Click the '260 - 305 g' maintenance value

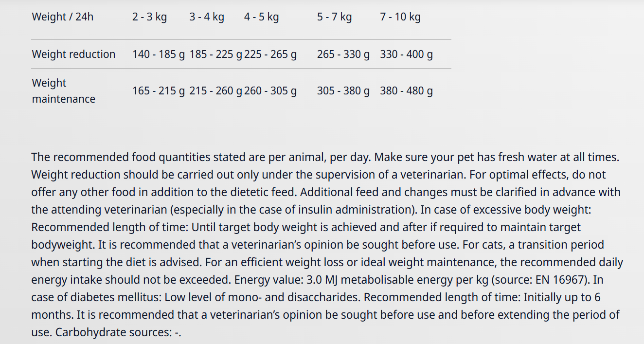click(270, 91)
